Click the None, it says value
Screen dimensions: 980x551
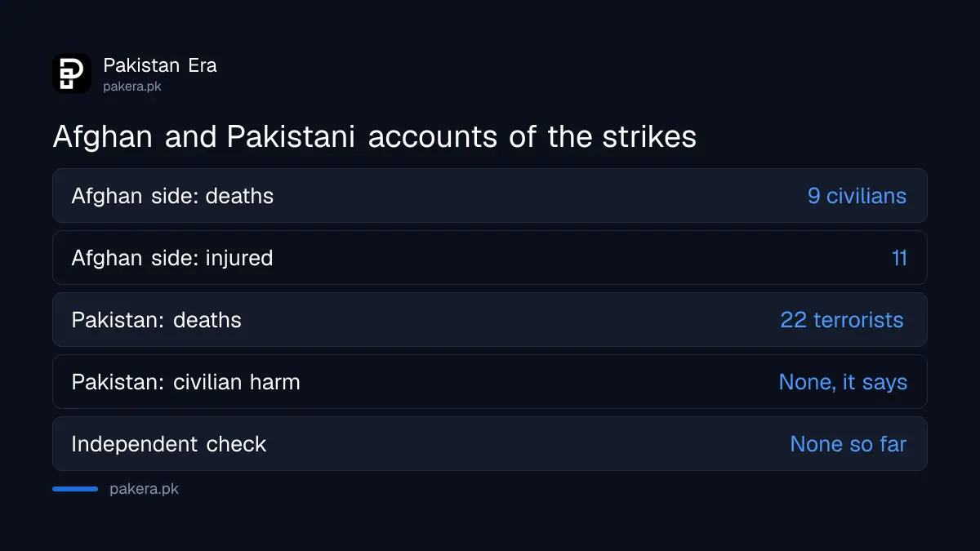843,382
